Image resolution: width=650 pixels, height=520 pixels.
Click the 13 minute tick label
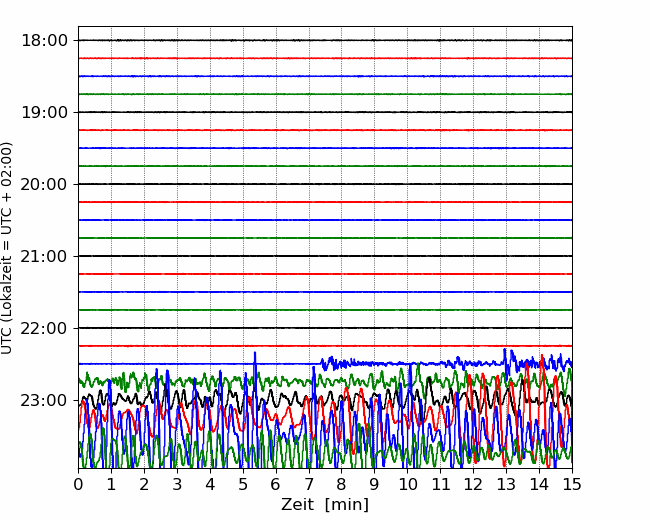tap(507, 484)
